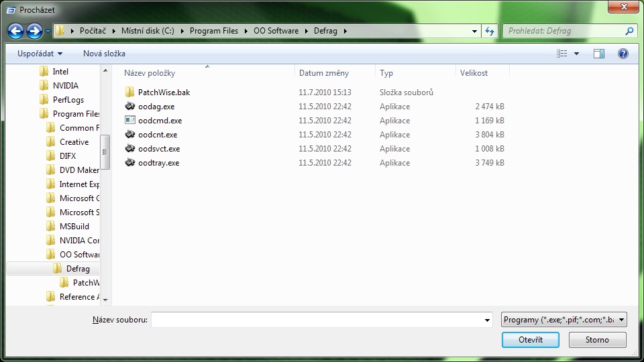Open the Programy file type filter dropdown
The image size is (644, 362).
pyautogui.click(x=564, y=320)
